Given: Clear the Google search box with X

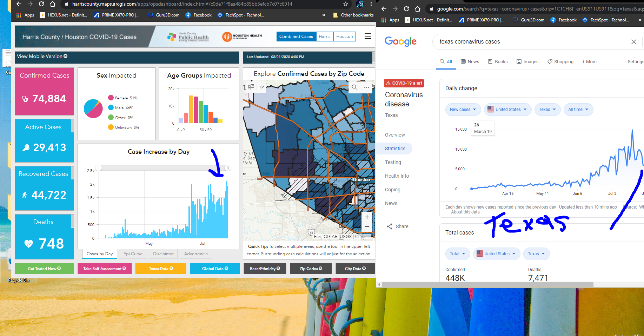Looking at the screenshot, I should point(634,42).
